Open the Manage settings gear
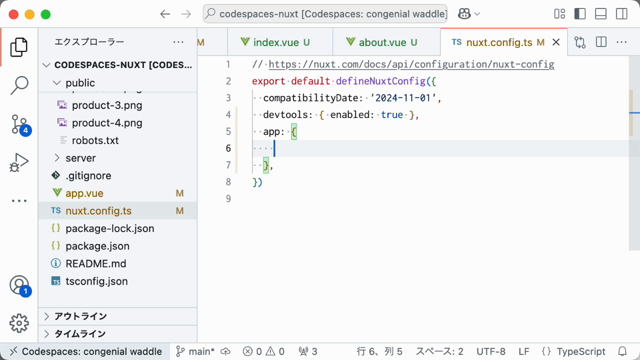Viewport: 640px width, 360px height. click(19, 323)
